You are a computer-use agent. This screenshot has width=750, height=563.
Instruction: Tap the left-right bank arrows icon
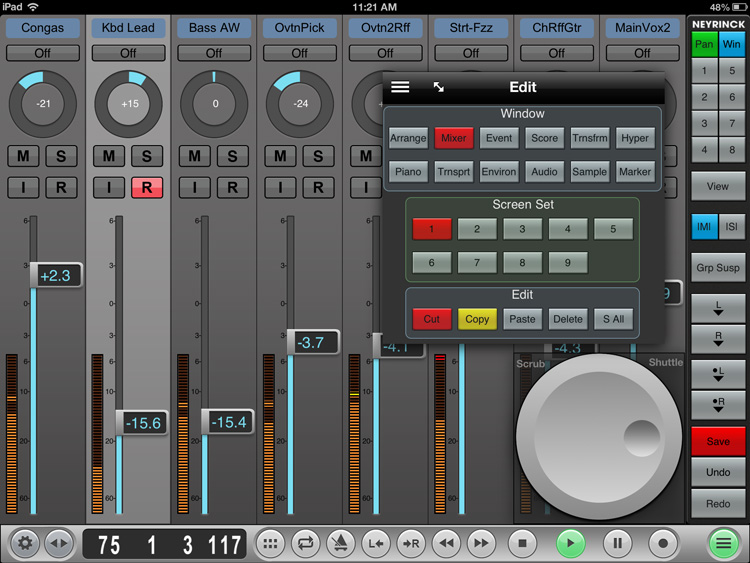tap(59, 543)
